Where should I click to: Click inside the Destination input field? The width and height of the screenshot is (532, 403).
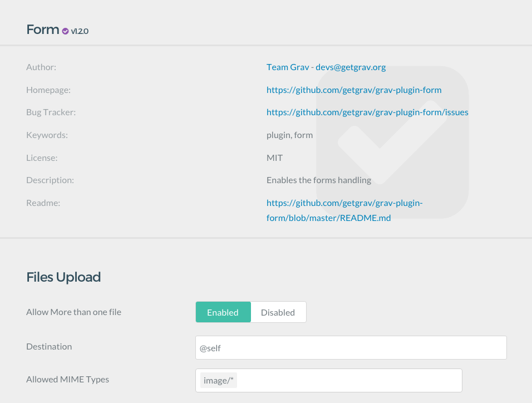pyautogui.click(x=351, y=347)
